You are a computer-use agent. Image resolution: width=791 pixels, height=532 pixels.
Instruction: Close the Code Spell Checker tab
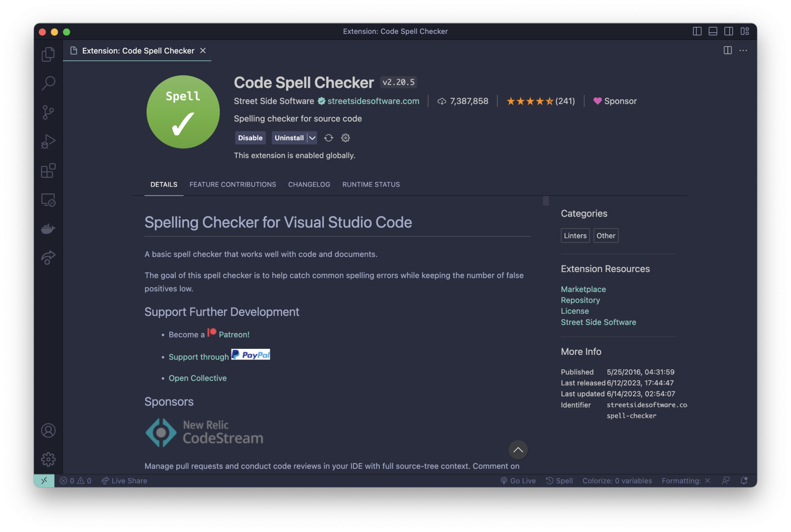pos(203,50)
